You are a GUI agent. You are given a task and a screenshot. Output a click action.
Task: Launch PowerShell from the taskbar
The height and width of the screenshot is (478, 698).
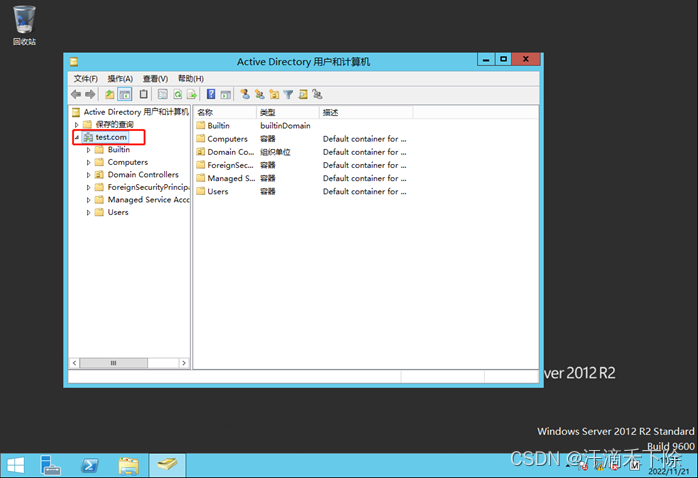point(90,466)
